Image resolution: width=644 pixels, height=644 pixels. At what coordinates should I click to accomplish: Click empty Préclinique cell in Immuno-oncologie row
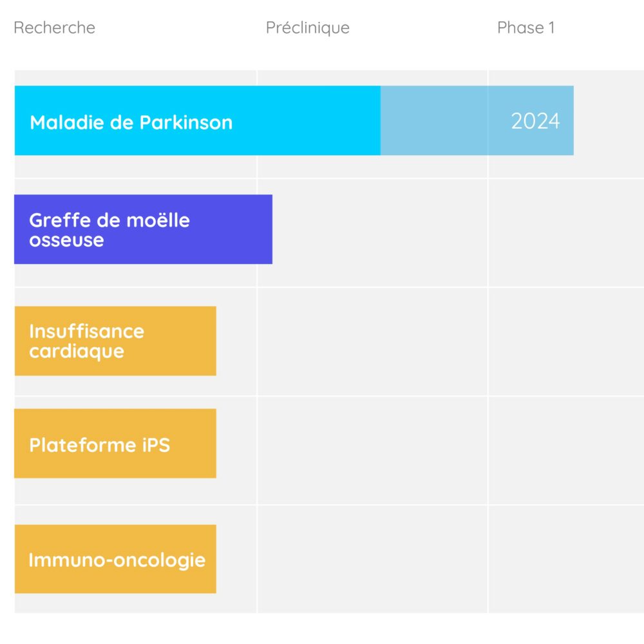372,559
